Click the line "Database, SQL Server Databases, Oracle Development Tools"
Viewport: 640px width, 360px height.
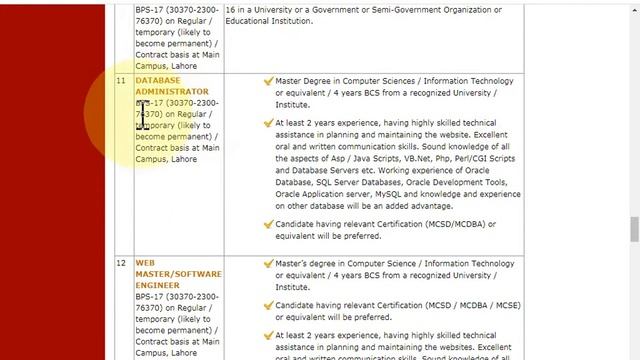pos(391,182)
